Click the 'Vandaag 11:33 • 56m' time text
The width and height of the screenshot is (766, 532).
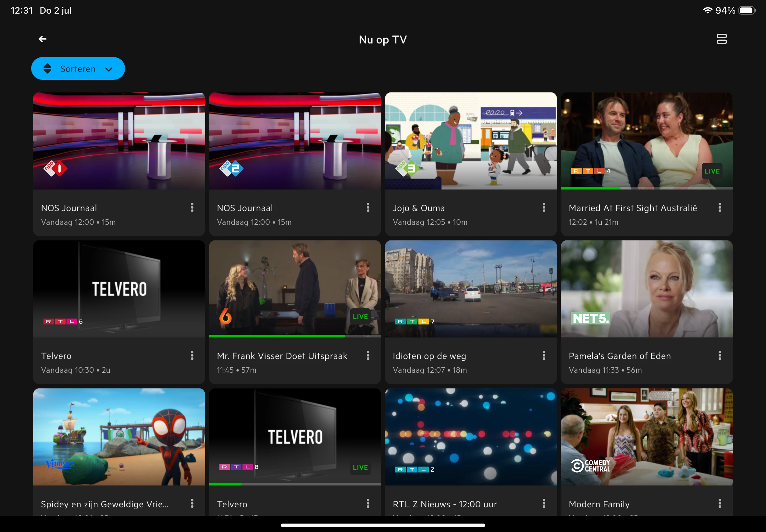605,370
